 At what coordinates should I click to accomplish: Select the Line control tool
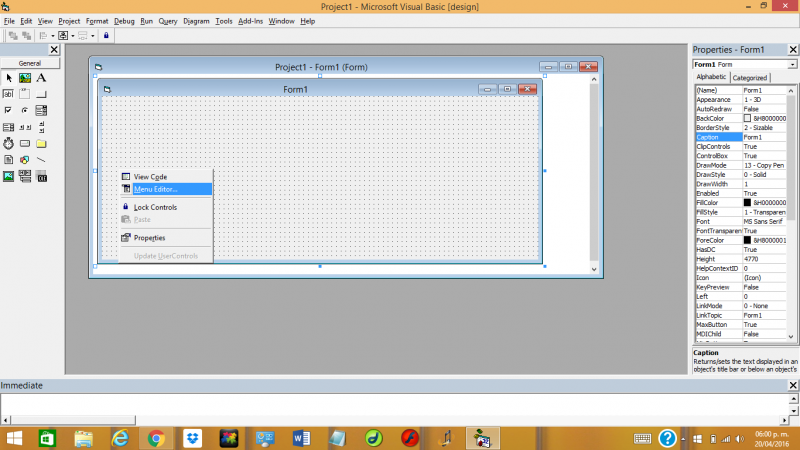41,160
